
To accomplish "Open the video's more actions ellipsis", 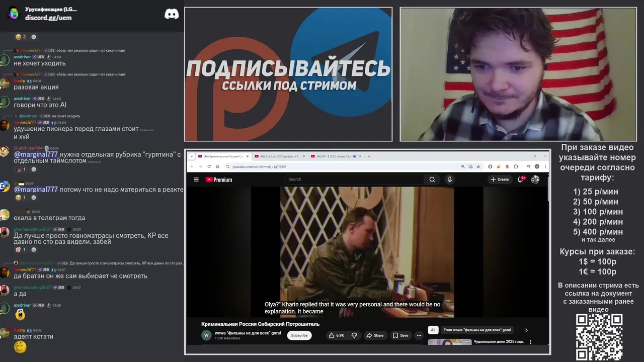I will tap(419, 335).
